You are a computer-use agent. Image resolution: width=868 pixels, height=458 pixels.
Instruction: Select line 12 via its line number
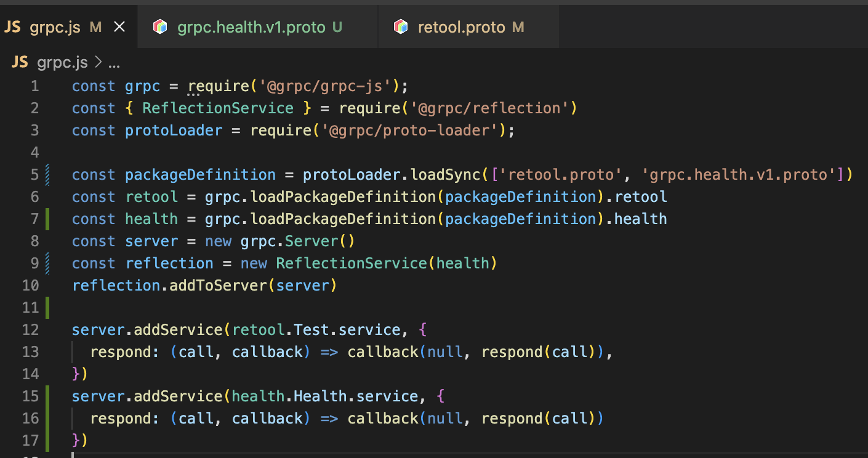[31, 330]
